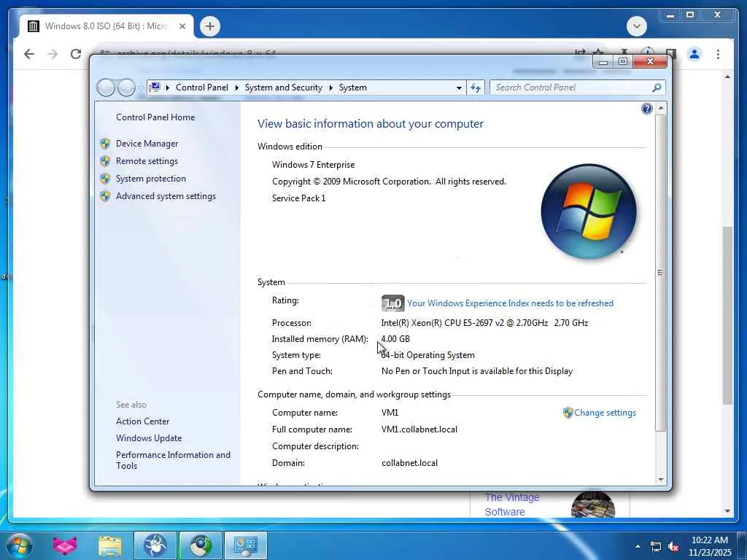Go to Control Panel Home
The width and height of the screenshot is (747, 560).
pyautogui.click(x=155, y=117)
